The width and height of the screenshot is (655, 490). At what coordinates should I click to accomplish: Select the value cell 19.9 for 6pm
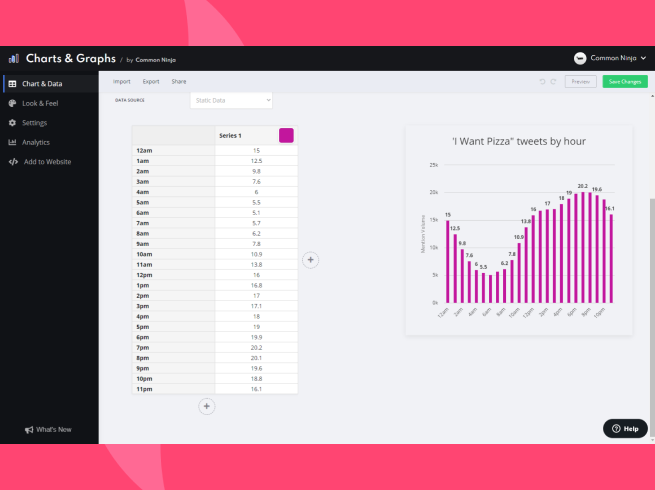[256, 337]
